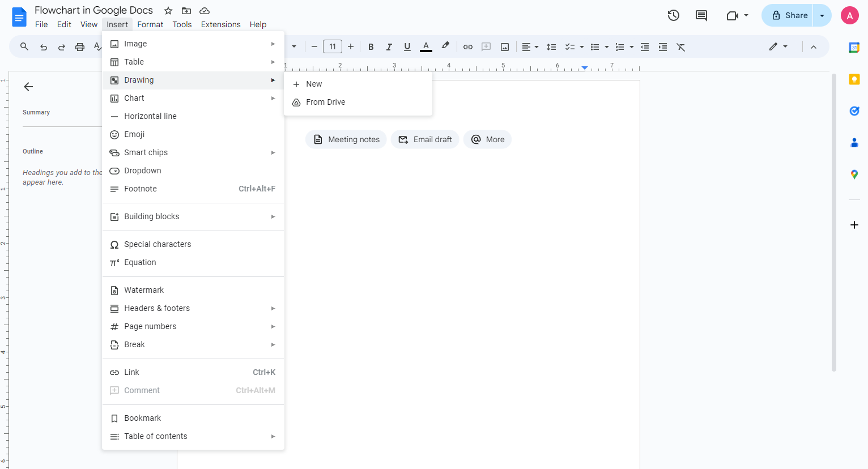Image resolution: width=868 pixels, height=469 pixels.
Task: Click the font size input field
Action: point(333,46)
